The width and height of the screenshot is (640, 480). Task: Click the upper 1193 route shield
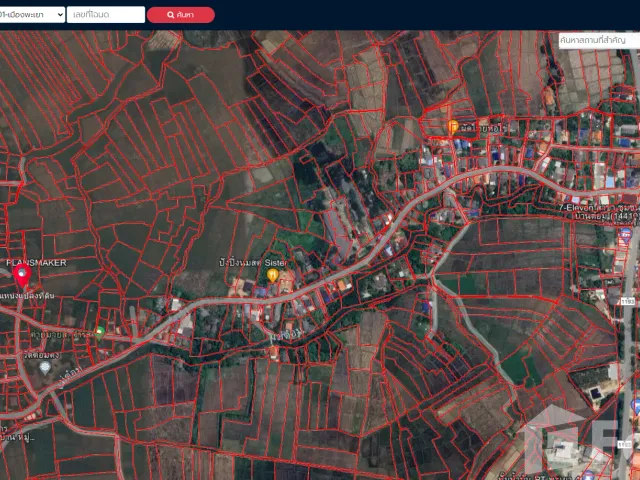click(628, 302)
